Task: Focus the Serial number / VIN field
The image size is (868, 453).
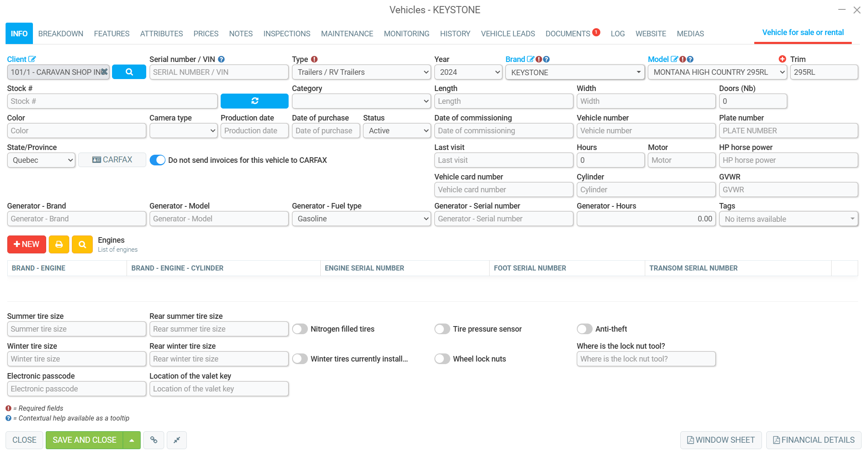Action: tap(219, 72)
